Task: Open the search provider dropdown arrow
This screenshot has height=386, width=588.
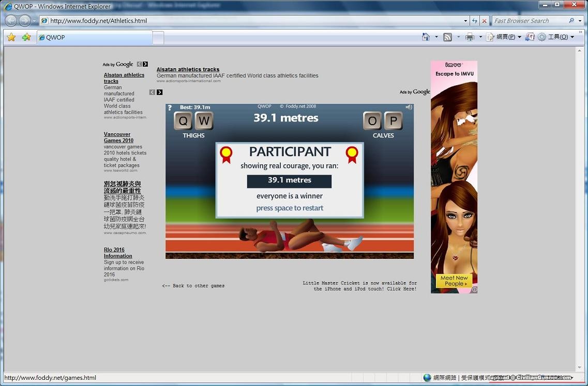Action: coord(580,21)
